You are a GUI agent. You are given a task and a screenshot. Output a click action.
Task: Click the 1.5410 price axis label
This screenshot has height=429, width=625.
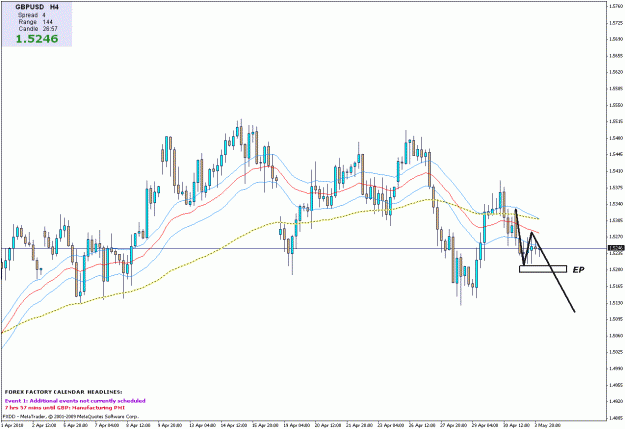coord(616,171)
